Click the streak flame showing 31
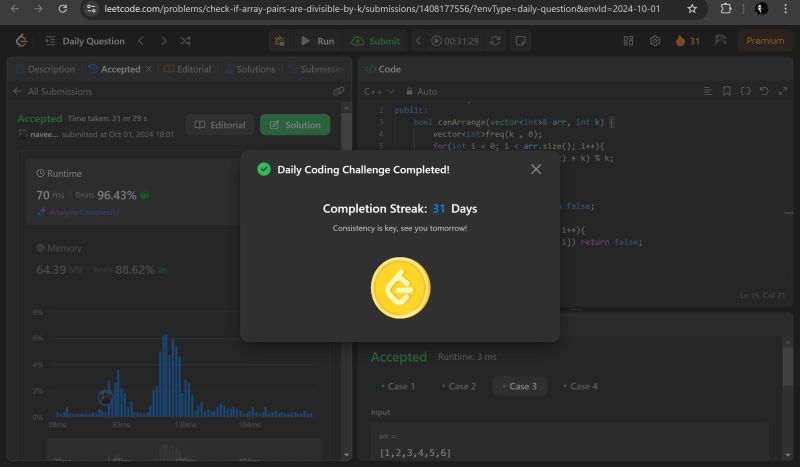The width and height of the screenshot is (800, 467). pos(687,41)
